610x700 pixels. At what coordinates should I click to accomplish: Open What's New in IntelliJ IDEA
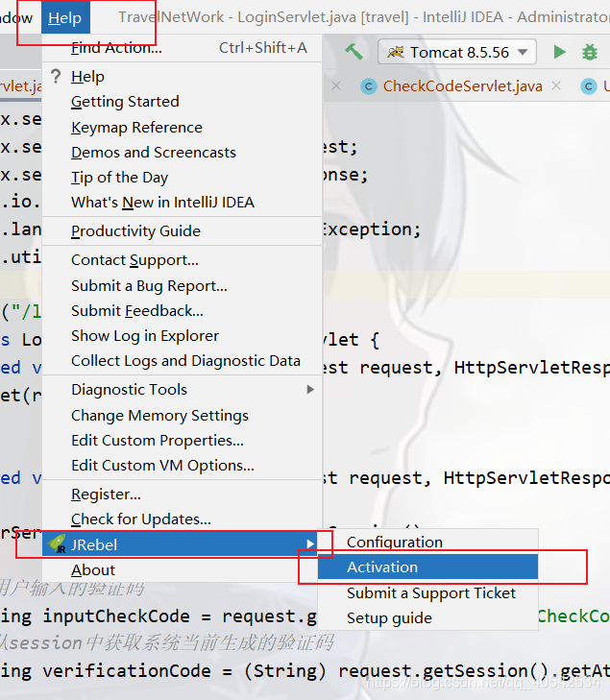183,203
